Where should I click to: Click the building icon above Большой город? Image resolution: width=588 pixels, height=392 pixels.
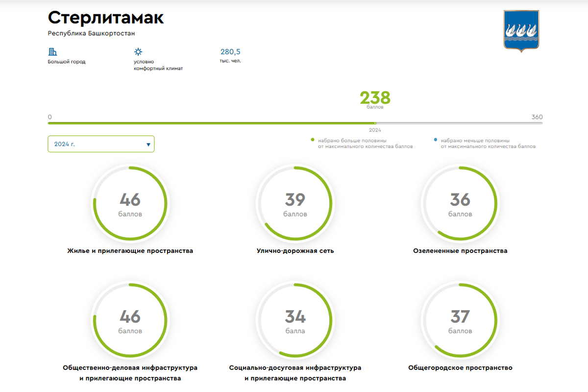[52, 52]
